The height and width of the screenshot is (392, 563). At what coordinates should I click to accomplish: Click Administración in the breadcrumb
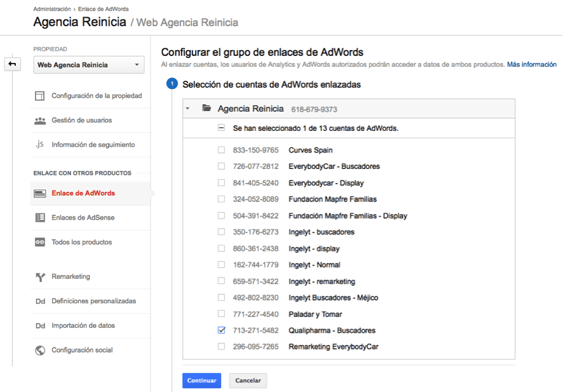tap(52, 9)
